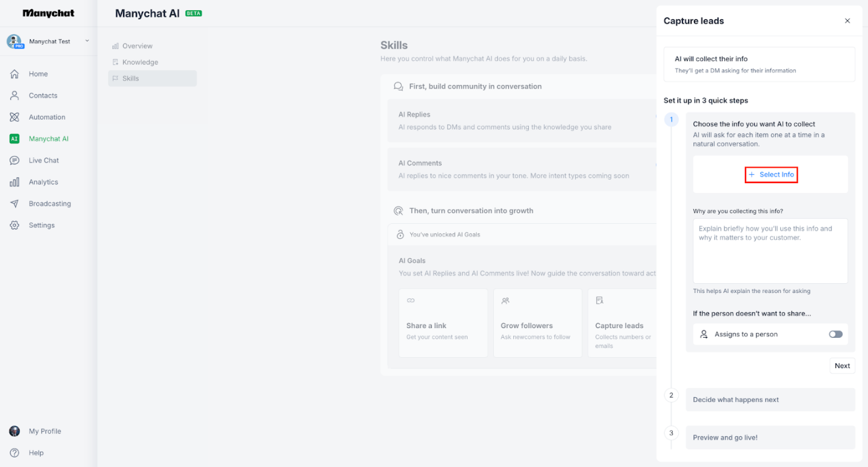
Task: Enable the Assigns to a person switch
Action: tap(835, 334)
